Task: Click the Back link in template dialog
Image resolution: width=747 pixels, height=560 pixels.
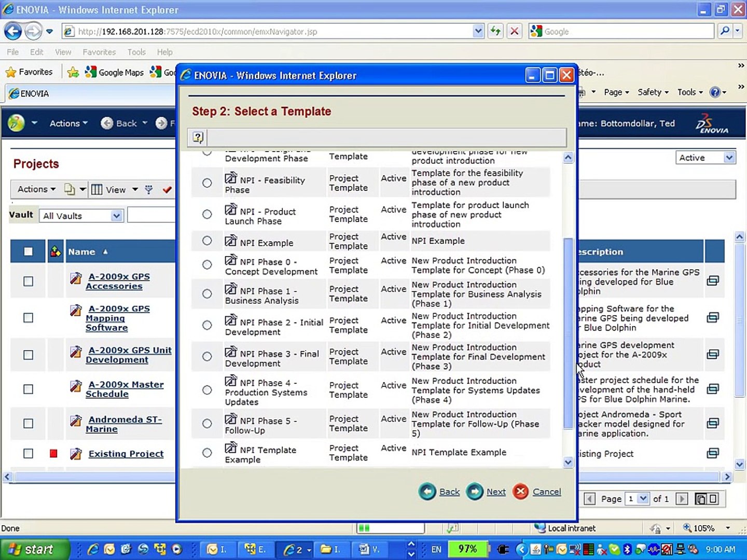Action: pyautogui.click(x=449, y=492)
